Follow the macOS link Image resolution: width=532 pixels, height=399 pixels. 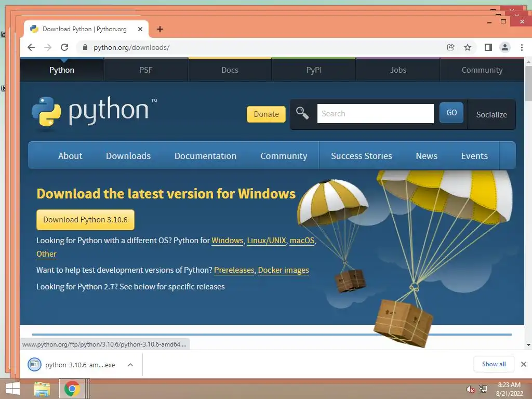click(x=302, y=240)
